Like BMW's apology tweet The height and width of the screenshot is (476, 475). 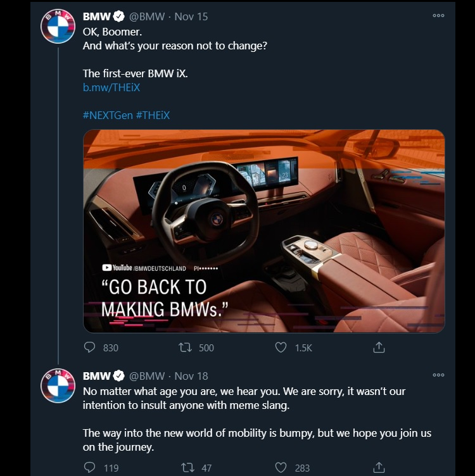coord(281,467)
